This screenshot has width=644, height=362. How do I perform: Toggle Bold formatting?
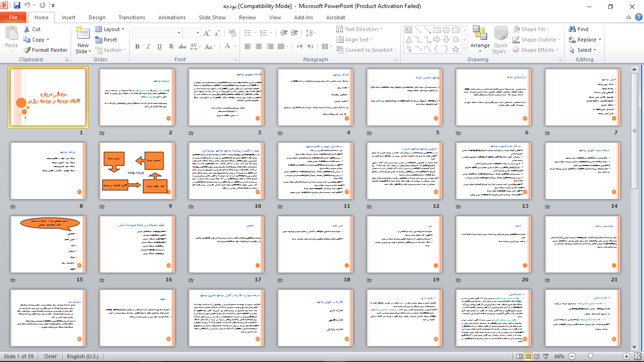[137, 47]
